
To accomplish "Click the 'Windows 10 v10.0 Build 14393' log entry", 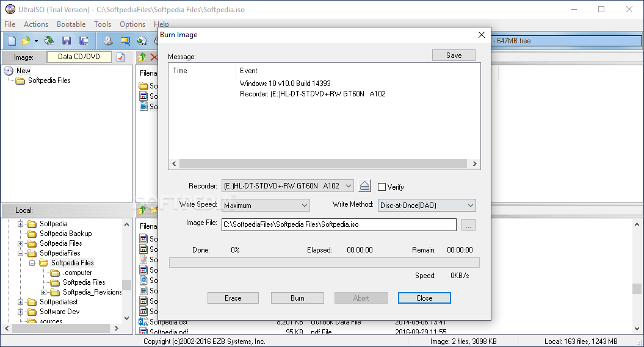I will pyautogui.click(x=285, y=84).
